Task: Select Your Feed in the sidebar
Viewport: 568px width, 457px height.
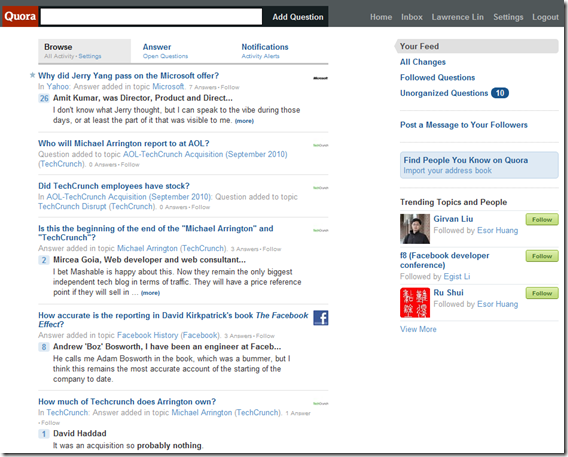Action: [x=477, y=46]
